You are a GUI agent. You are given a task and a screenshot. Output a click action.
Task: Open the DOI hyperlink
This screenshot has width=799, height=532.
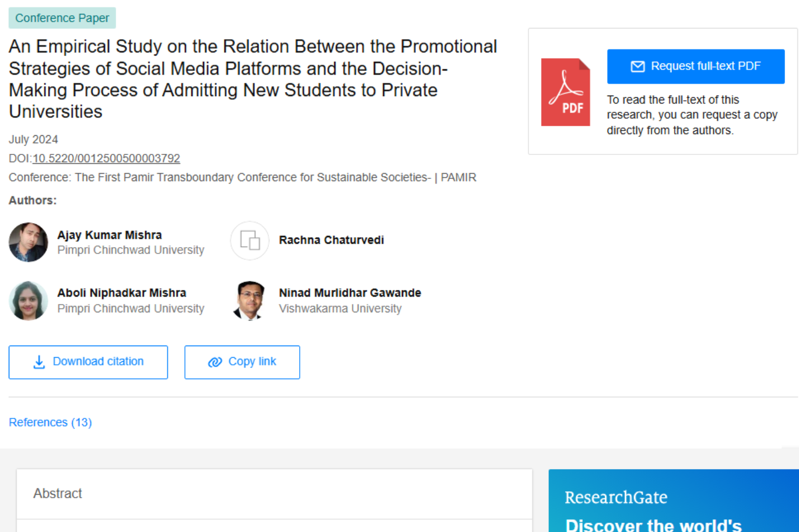(x=107, y=158)
